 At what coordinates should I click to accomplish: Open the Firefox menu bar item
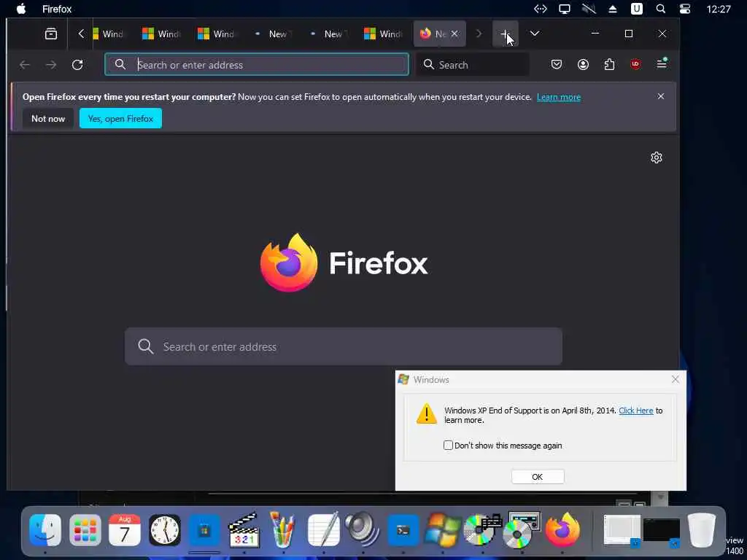pos(57,9)
